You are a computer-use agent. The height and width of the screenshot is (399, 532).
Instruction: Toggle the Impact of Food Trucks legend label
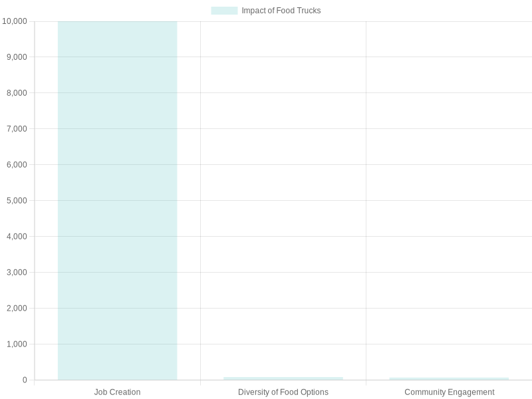(281, 11)
